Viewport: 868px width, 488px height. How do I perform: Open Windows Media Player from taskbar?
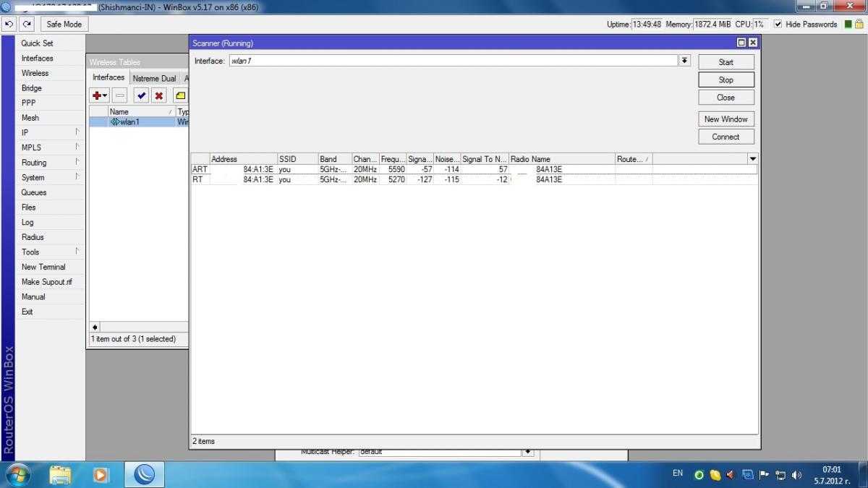[x=101, y=475]
